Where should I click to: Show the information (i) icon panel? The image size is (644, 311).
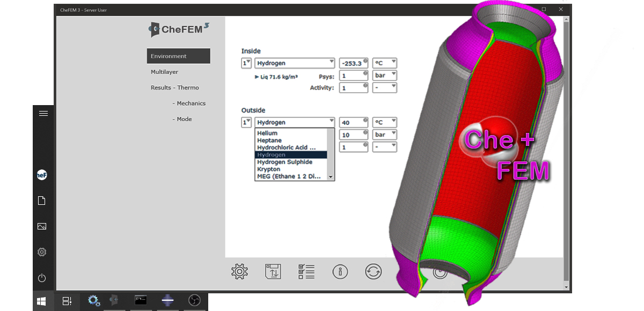tap(340, 271)
